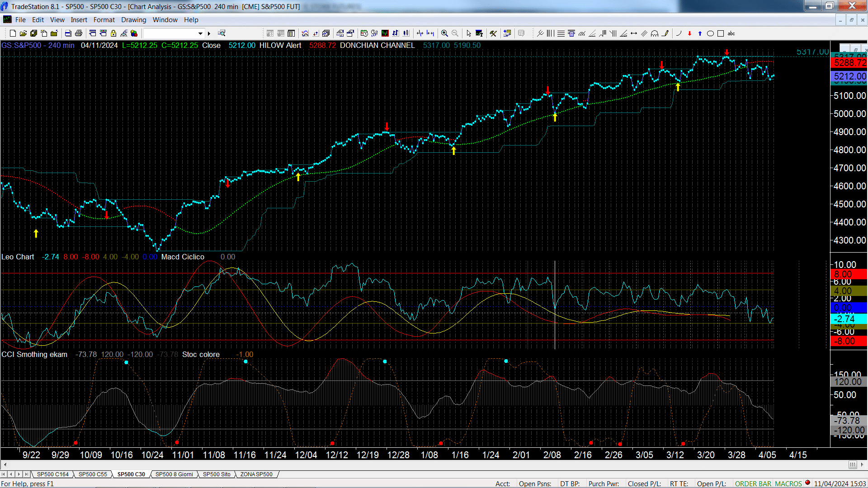Click the scroll-to-first workspace tab arrow

pos(4,474)
